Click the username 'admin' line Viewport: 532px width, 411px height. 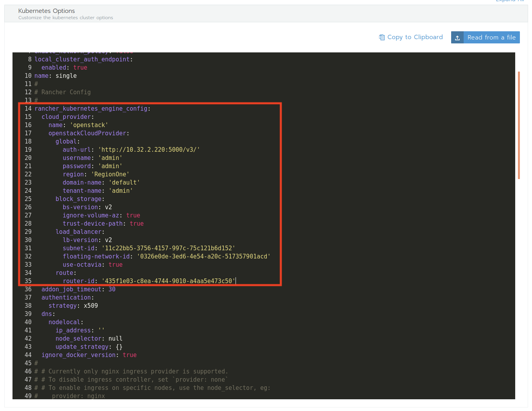click(93, 158)
